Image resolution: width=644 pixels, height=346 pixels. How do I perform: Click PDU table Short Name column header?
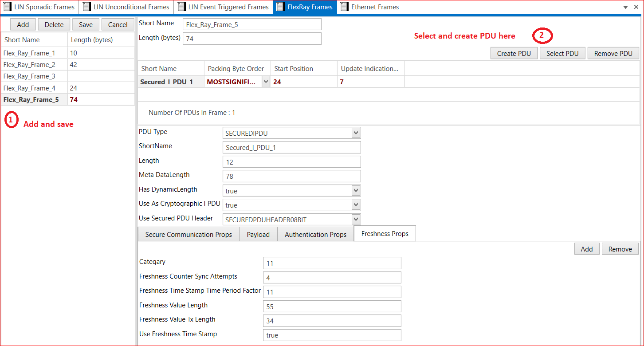pos(171,68)
